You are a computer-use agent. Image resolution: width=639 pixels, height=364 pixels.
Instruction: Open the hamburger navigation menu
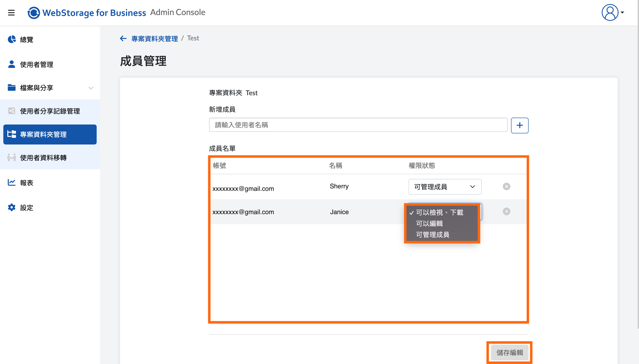(x=11, y=12)
